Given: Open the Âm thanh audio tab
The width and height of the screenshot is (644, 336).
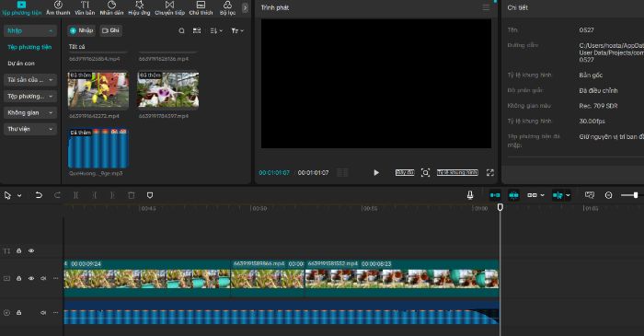Looking at the screenshot, I should point(58,8).
